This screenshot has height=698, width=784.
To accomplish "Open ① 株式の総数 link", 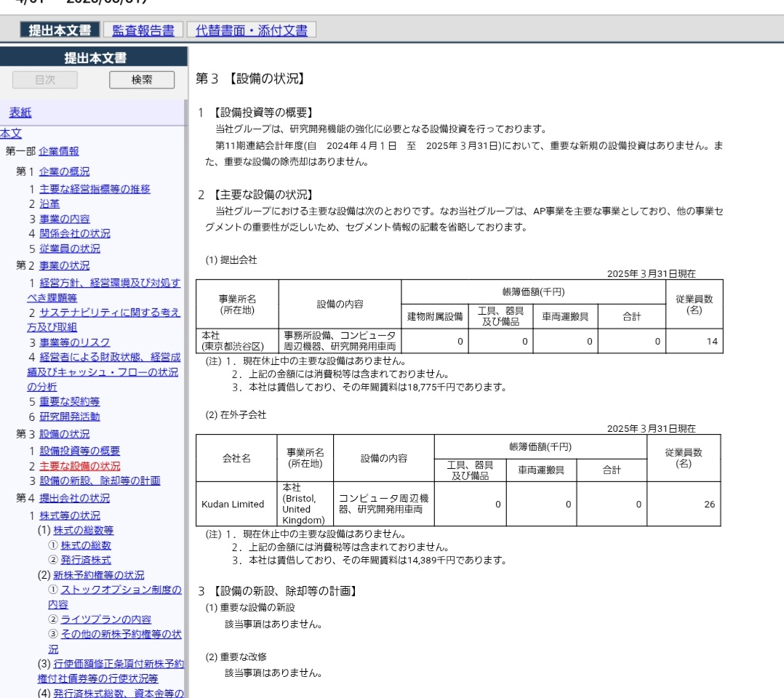I will click(86, 545).
